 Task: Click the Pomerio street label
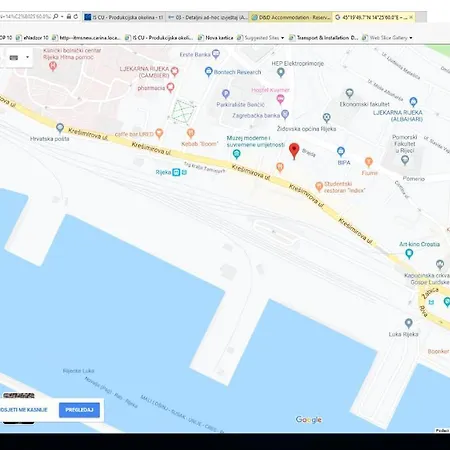pos(414,179)
